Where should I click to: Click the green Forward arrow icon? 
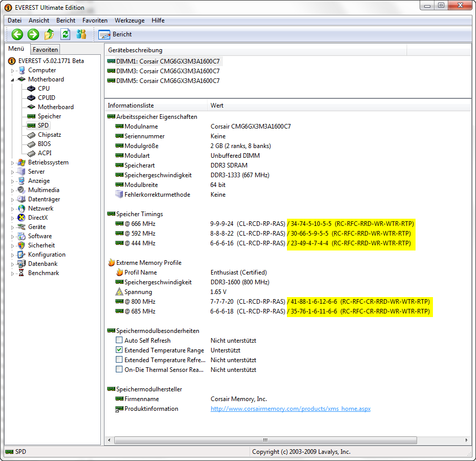[33, 34]
